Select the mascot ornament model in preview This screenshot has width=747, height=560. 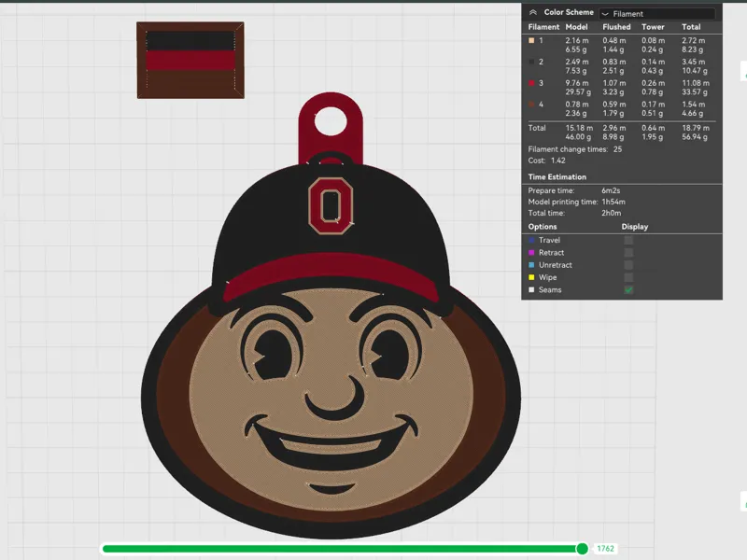(331, 316)
